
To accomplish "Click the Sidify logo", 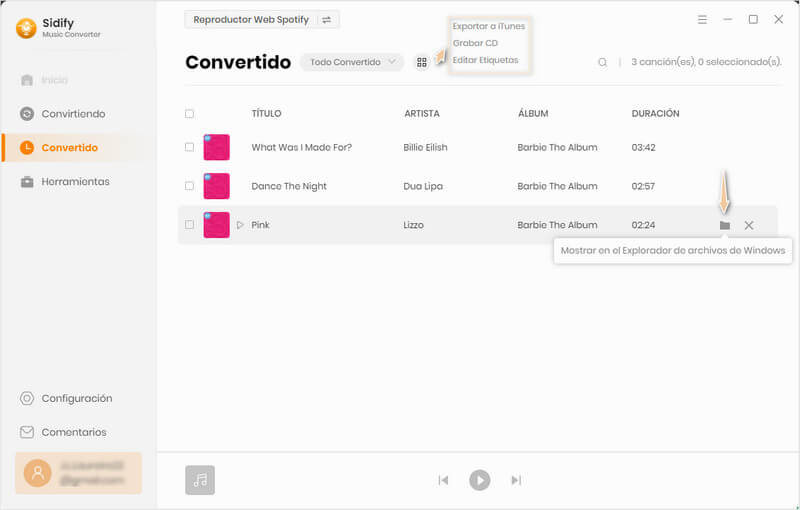I will [x=27, y=28].
